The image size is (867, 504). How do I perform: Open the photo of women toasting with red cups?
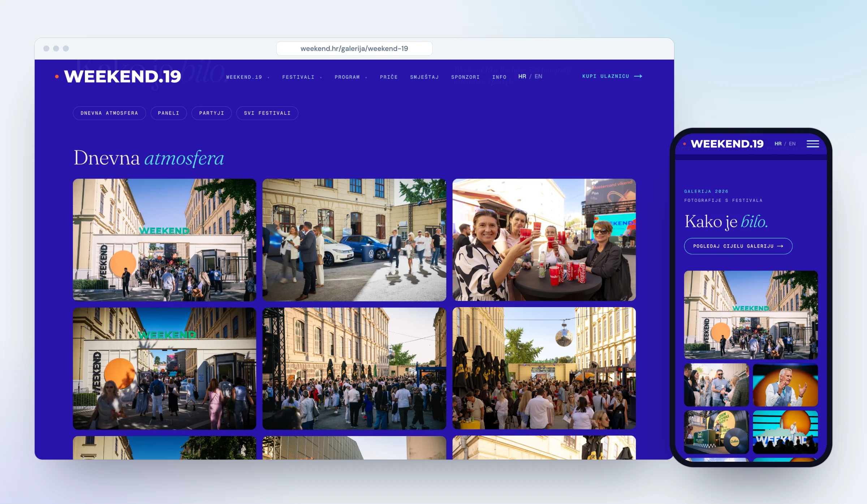click(x=544, y=240)
